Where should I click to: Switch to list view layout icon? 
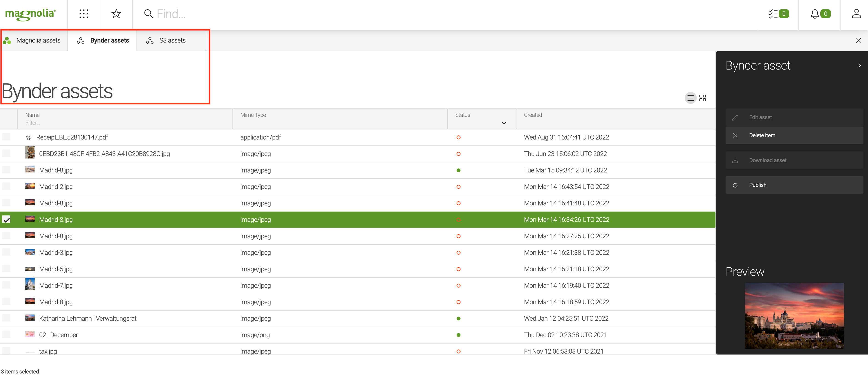[x=691, y=98]
